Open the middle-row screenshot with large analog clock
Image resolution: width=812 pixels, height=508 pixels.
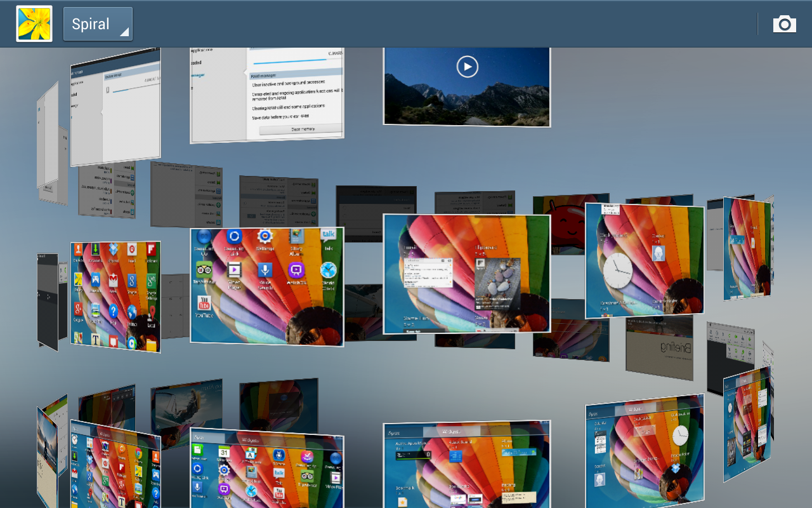point(644,260)
